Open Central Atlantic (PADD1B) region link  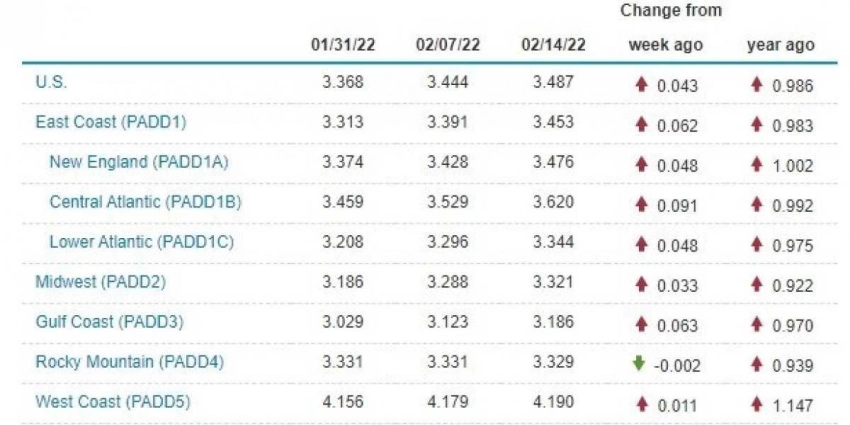point(145,202)
